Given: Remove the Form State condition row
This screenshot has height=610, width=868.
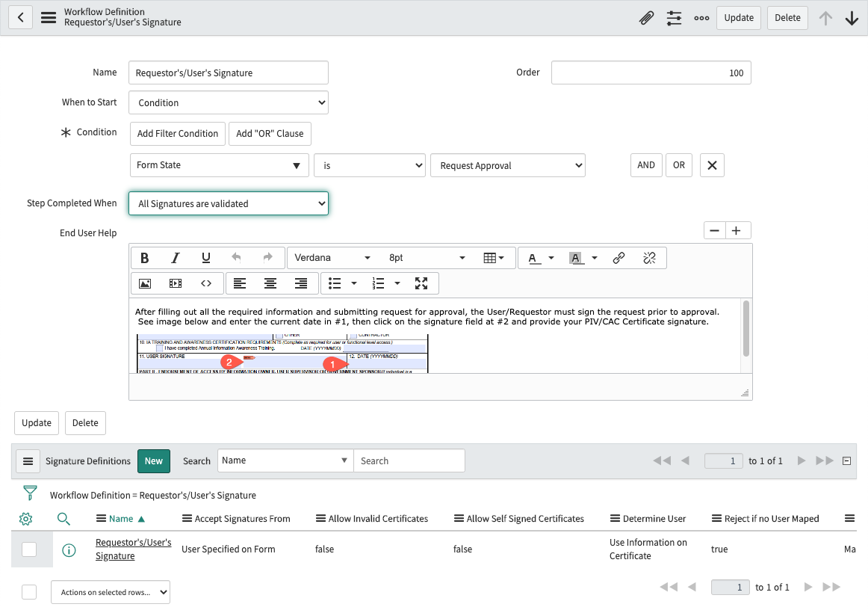Looking at the screenshot, I should click(x=712, y=165).
